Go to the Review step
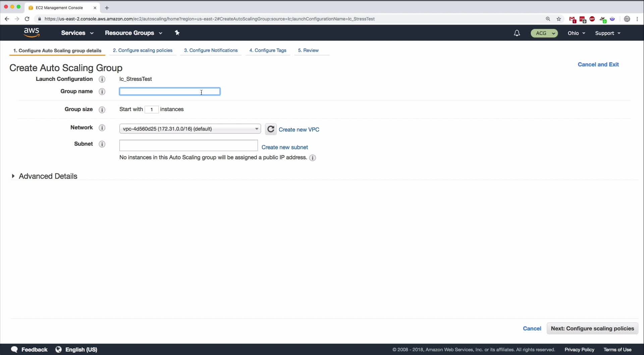 (x=308, y=50)
